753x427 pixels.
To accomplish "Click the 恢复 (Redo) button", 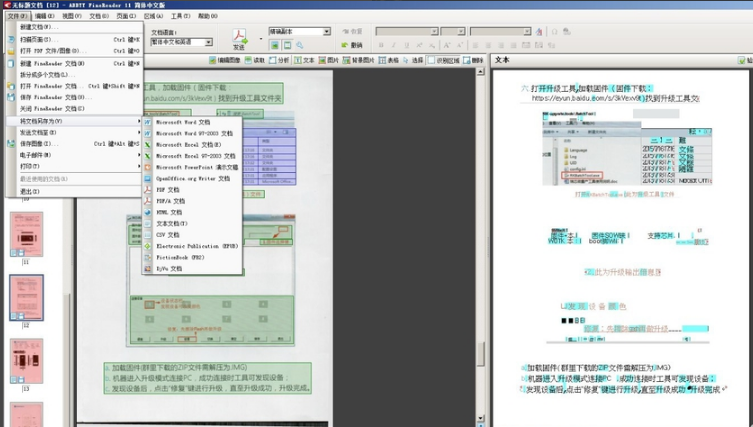I will point(352,31).
